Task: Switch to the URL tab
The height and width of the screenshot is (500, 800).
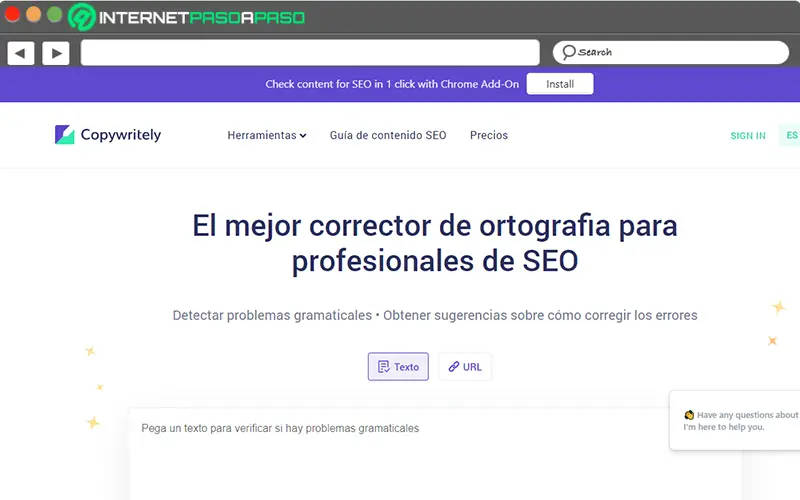Action: pyautogui.click(x=465, y=366)
